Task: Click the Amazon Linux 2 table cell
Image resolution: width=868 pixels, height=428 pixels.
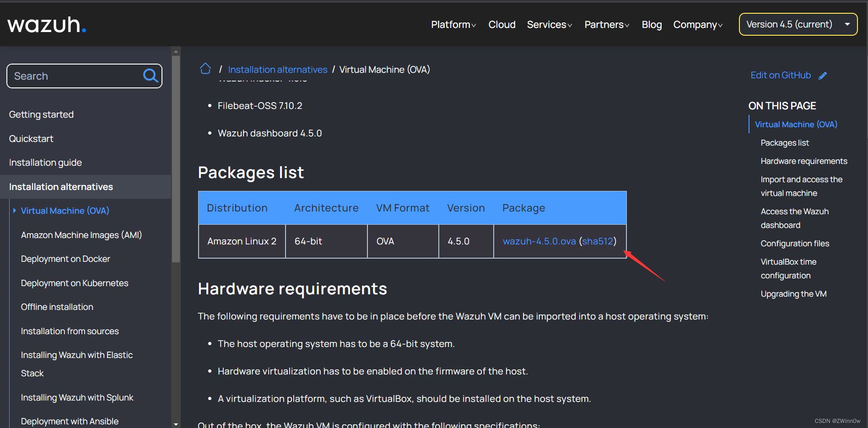Action: click(x=242, y=241)
